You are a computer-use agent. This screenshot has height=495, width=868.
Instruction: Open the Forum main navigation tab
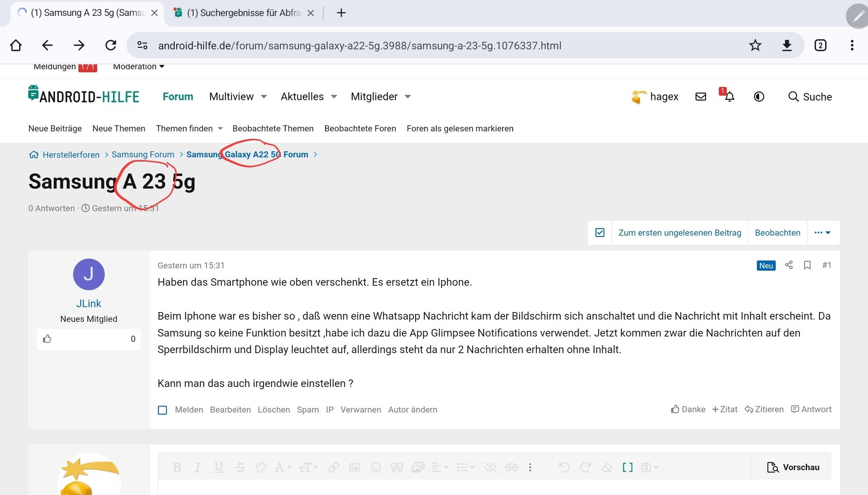coord(178,97)
